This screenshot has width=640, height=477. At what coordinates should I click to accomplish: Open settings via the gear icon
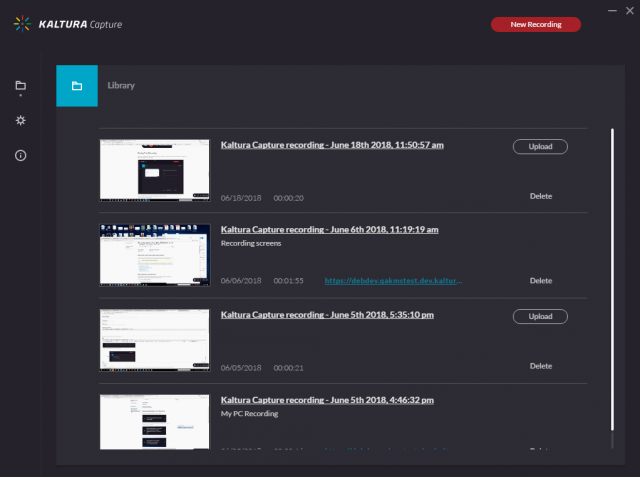[x=20, y=121]
